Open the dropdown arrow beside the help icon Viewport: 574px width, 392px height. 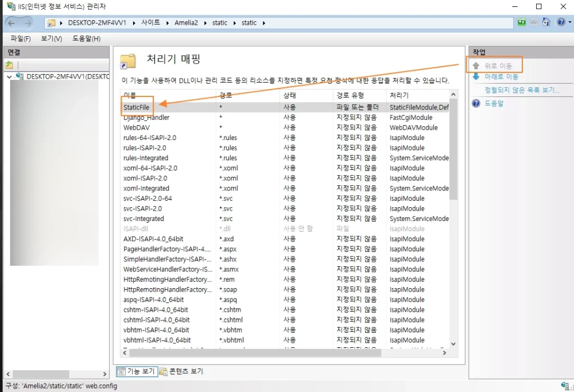569,23
